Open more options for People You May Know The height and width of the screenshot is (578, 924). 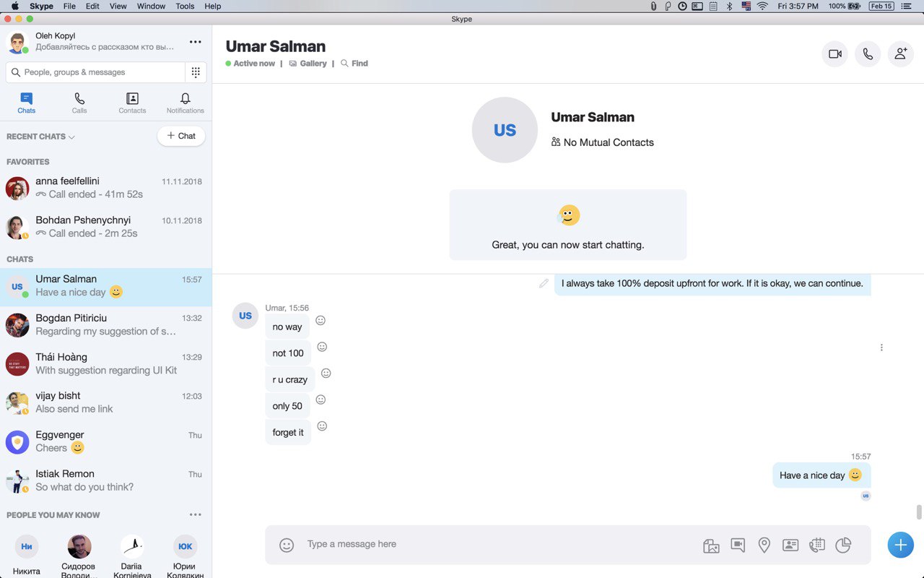pos(195,515)
